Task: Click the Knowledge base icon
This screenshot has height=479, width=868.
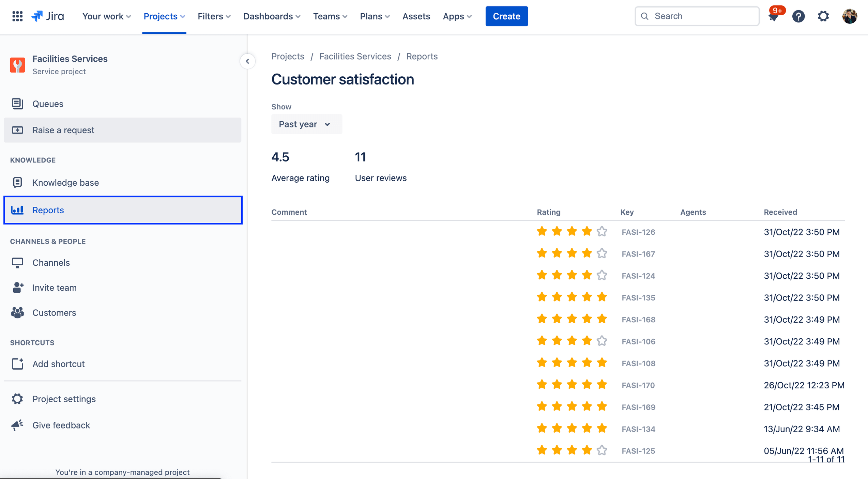Action: point(17,182)
